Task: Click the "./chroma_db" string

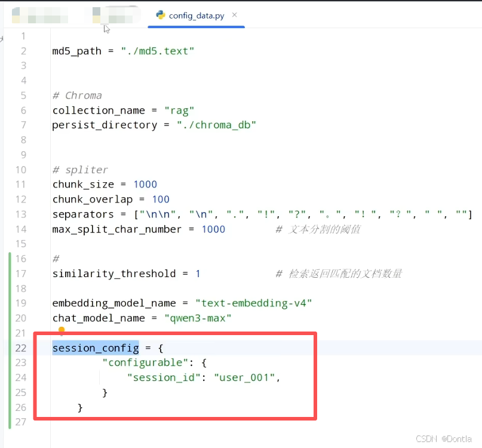Action: click(216, 125)
